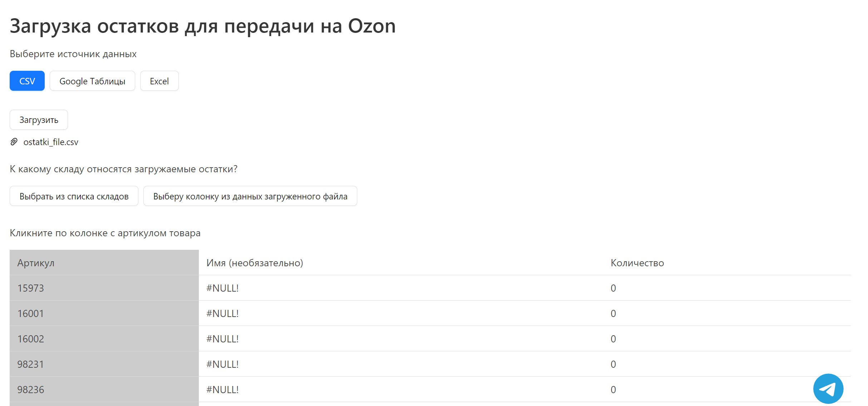The image size is (868, 406).
Task: Select CSV as data source
Action: (27, 81)
